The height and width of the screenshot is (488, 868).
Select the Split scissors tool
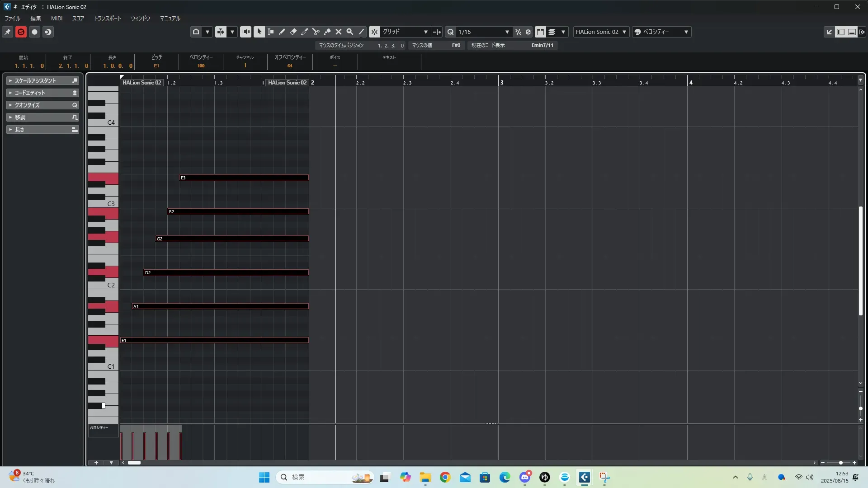pos(316,32)
